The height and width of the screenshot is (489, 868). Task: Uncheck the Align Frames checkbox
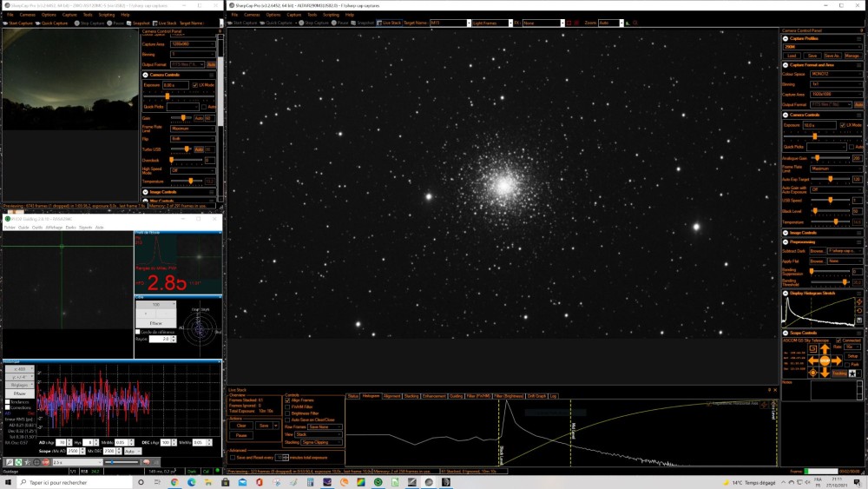[x=287, y=400]
